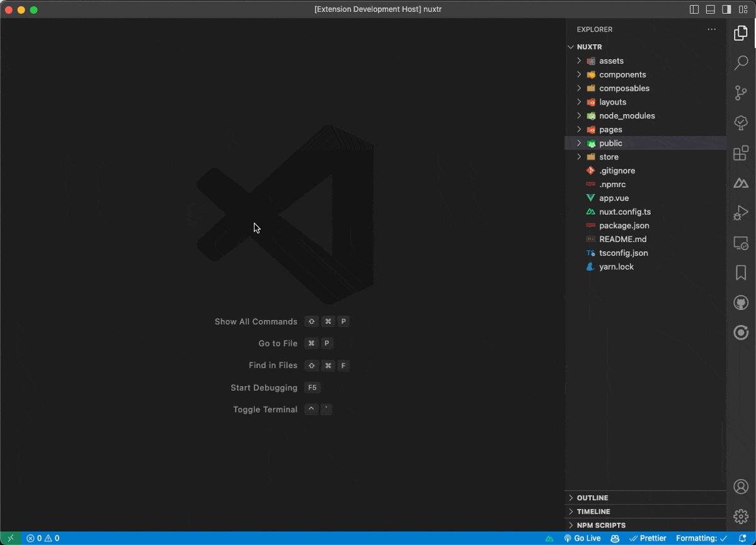Screen dimensions: 756x545
Task: Click the 'Go to File' hint text
Action: (x=278, y=343)
